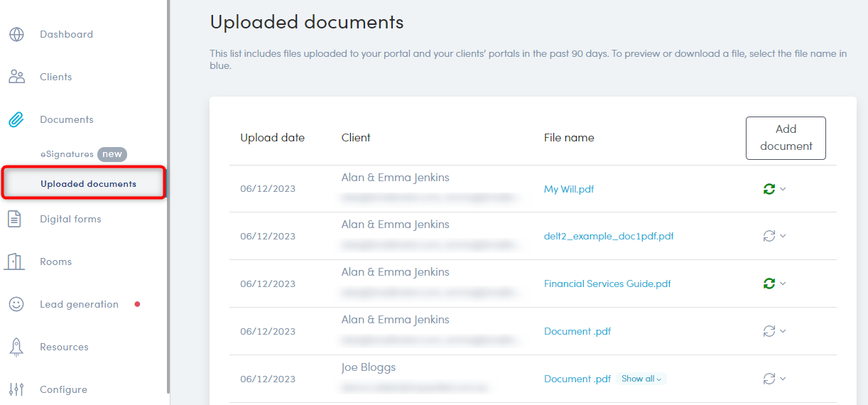868x405 pixels.
Task: Open Configure in the sidebar
Action: tap(63, 389)
